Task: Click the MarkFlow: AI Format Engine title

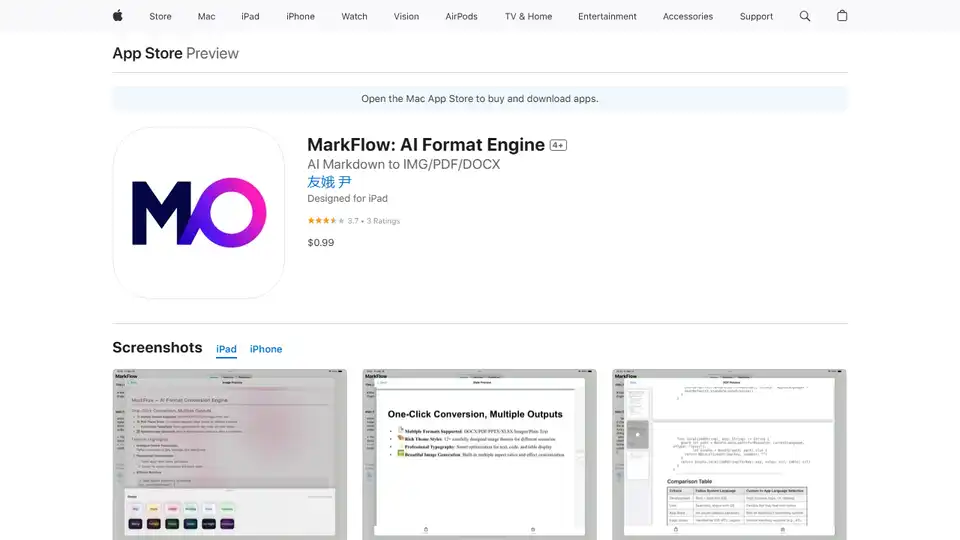Action: point(426,145)
